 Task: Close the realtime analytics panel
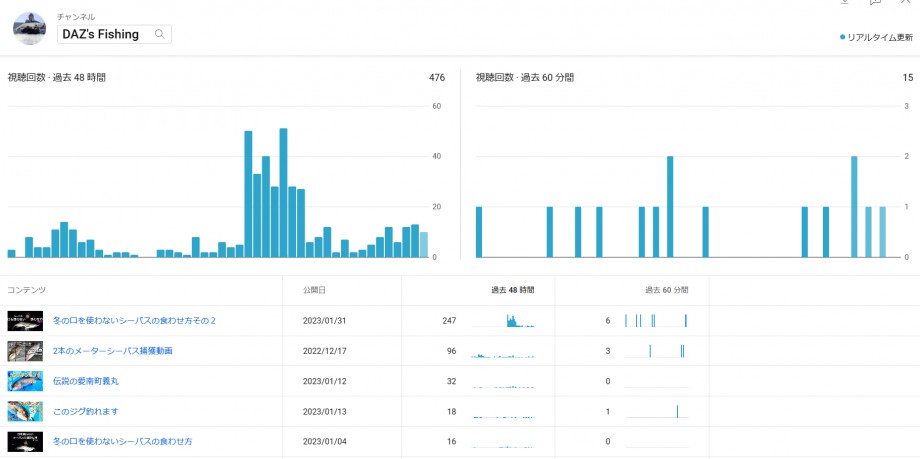click(x=906, y=3)
